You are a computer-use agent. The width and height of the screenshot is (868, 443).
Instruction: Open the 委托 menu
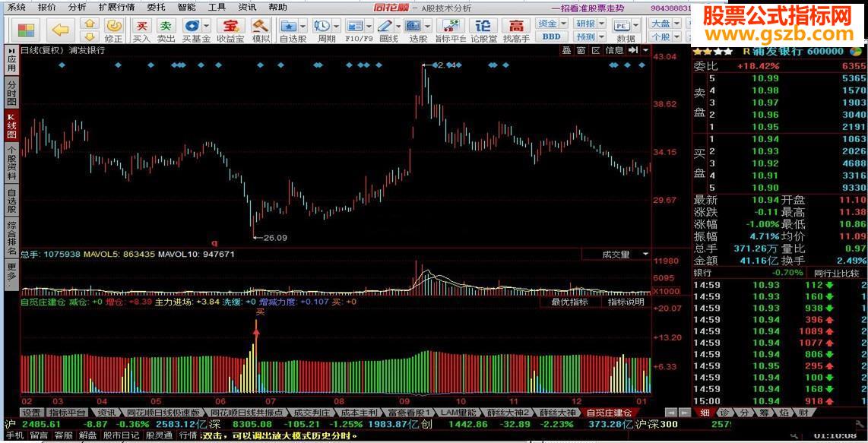coord(156,7)
